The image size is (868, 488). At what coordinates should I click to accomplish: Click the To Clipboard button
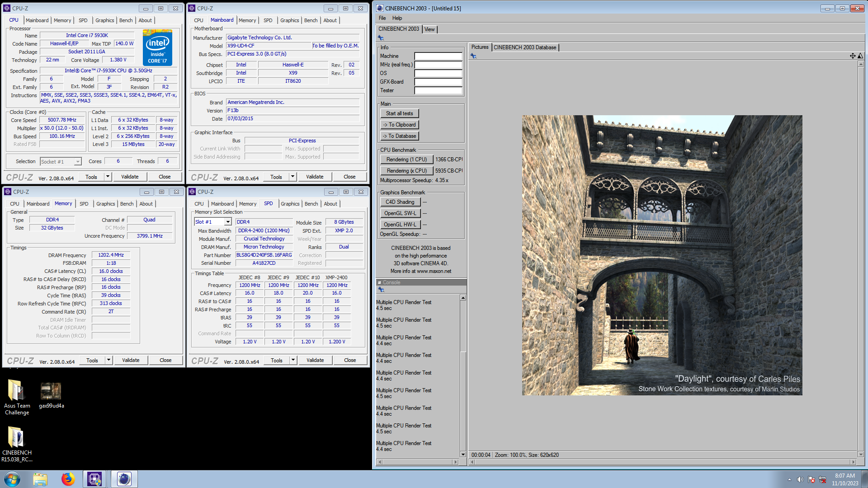(400, 125)
